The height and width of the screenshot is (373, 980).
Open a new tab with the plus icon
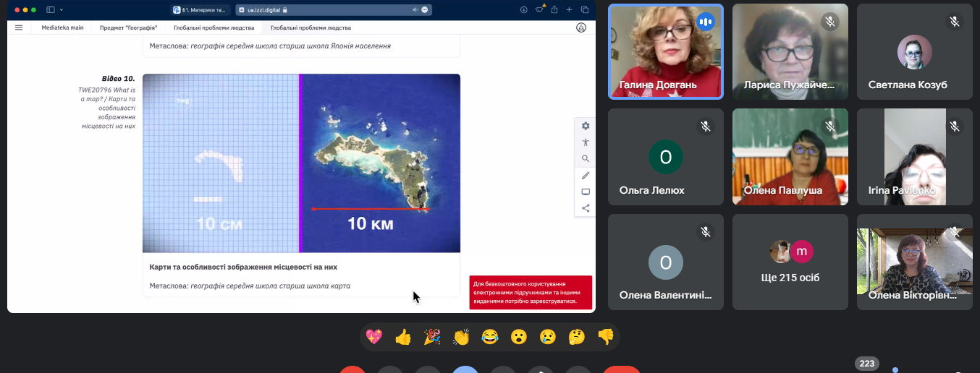pyautogui.click(x=570, y=10)
